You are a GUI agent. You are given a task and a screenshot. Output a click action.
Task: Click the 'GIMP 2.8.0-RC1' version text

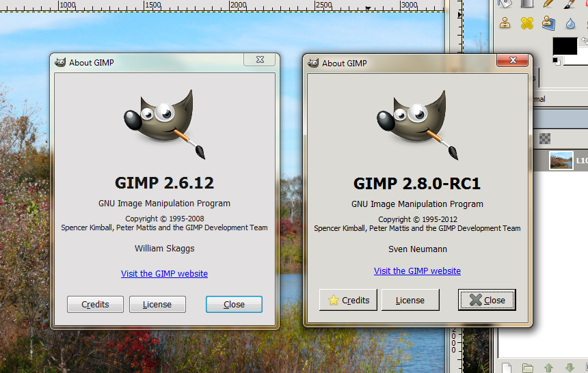(x=417, y=184)
